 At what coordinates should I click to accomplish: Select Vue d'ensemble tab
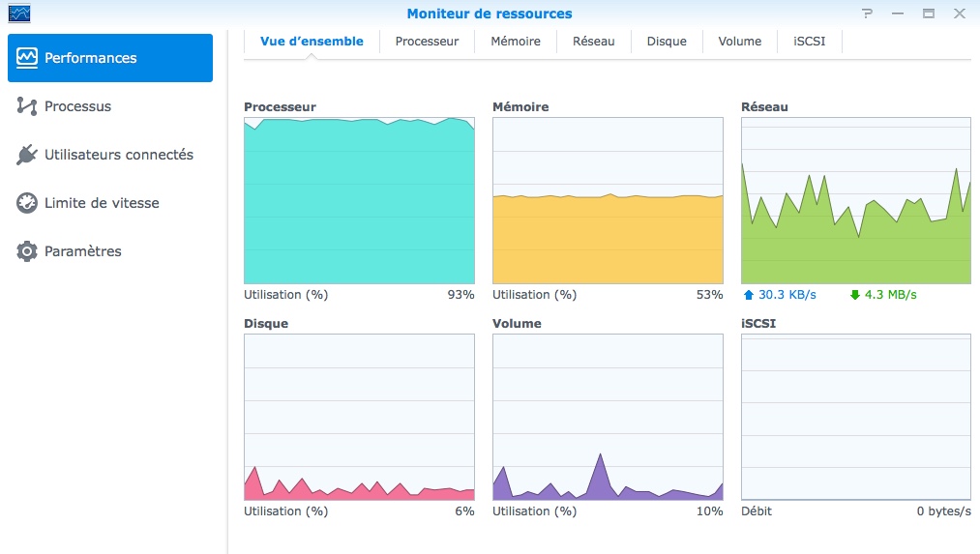pos(312,42)
